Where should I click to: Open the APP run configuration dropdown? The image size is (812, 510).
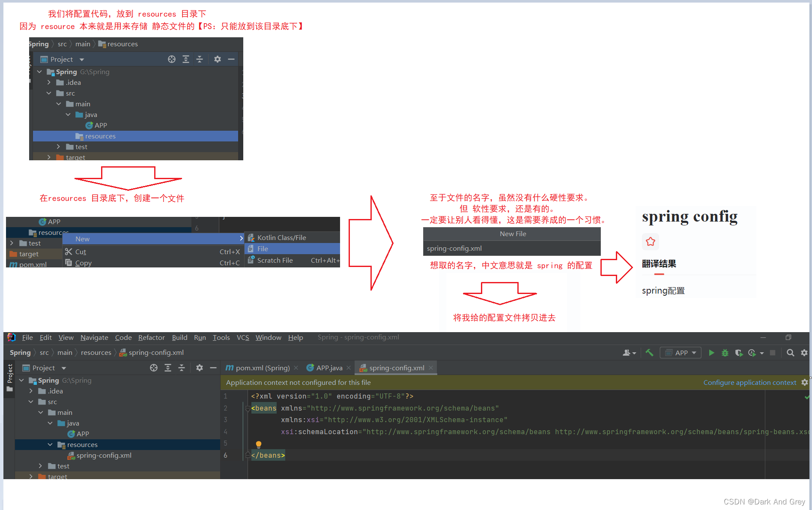[x=681, y=353]
